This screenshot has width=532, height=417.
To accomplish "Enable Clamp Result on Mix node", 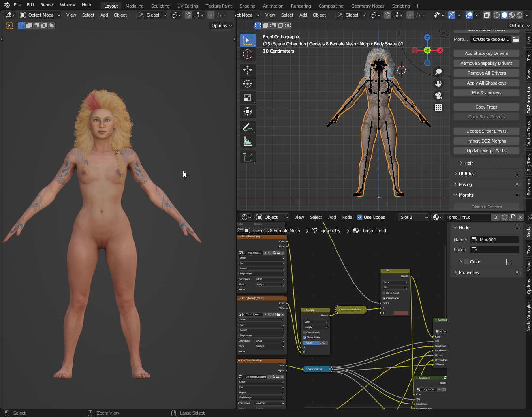I will [x=384, y=293].
